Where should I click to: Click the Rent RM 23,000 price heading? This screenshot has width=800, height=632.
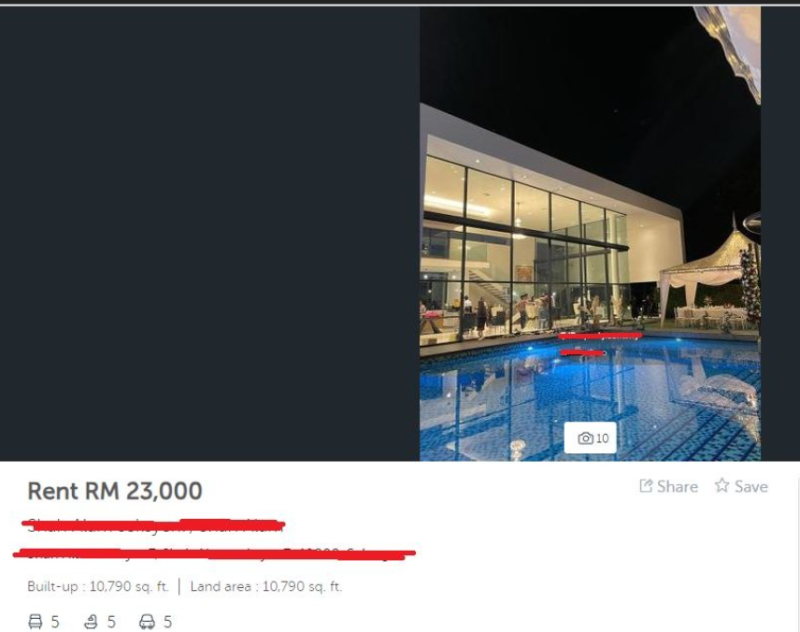(115, 491)
